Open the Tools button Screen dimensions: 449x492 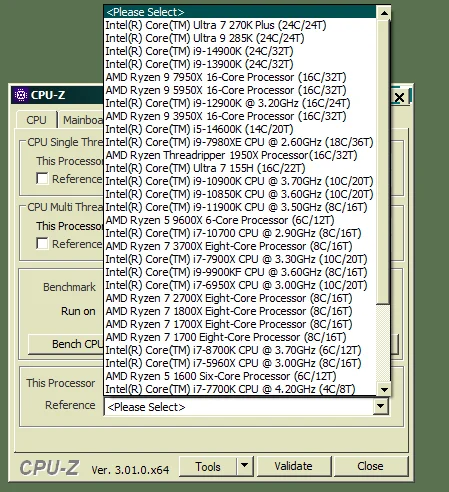(x=208, y=466)
